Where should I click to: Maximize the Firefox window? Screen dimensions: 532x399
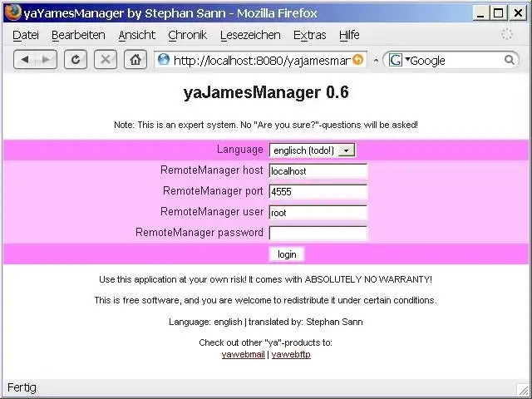pos(499,13)
